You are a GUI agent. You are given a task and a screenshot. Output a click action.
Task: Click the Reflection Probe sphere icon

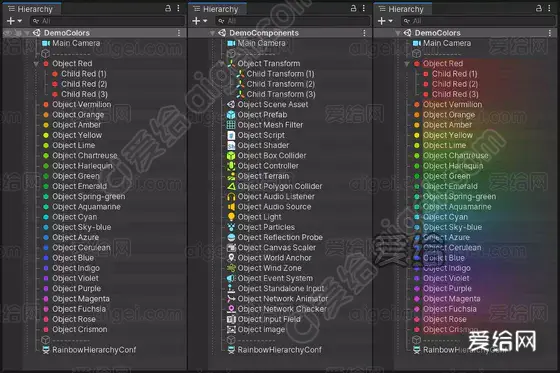(231, 238)
